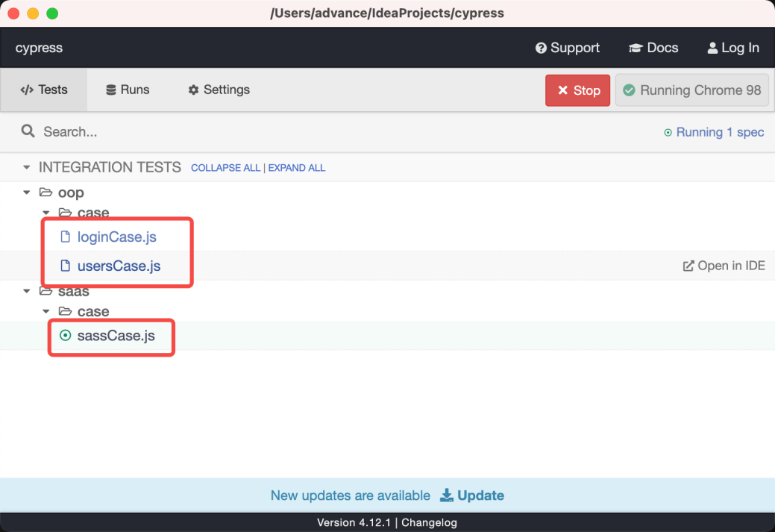775x532 pixels.
Task: Click Update link in banner
Action: pos(472,495)
